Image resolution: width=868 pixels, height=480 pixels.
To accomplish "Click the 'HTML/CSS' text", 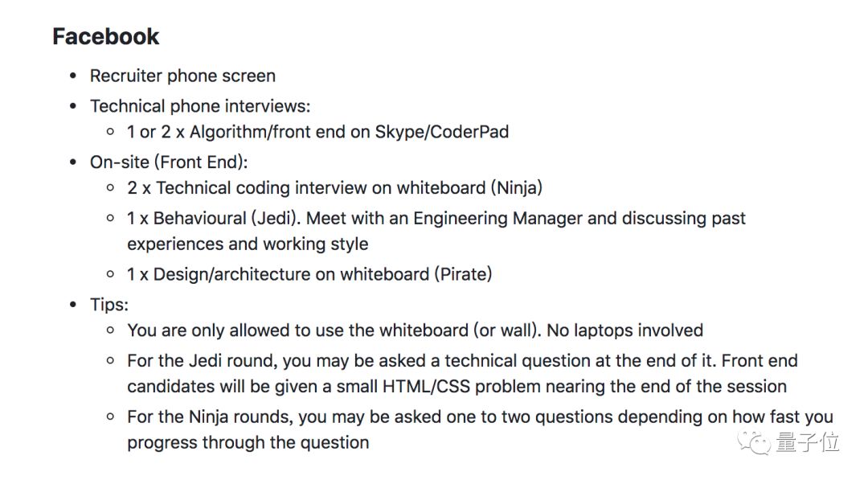I will coord(430,386).
